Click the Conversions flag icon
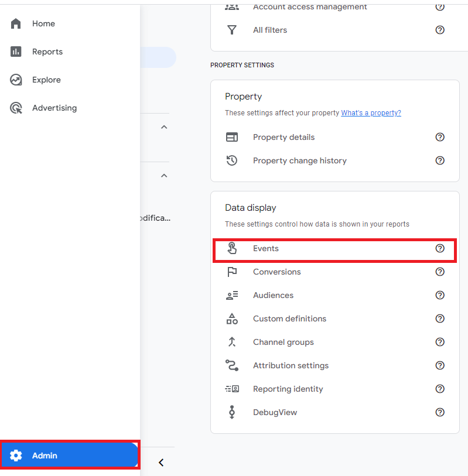This screenshot has width=468, height=476. [232, 272]
